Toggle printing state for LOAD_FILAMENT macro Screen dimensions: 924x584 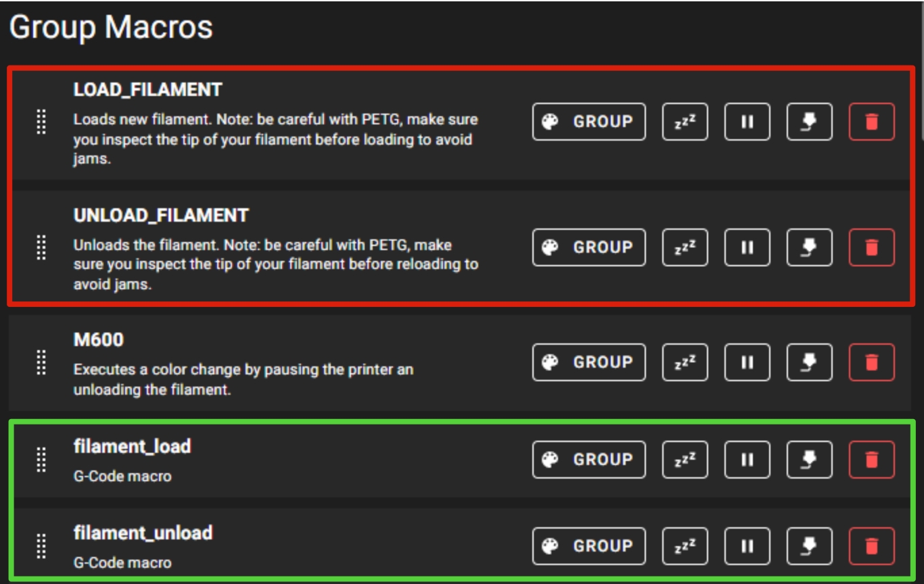coord(810,122)
